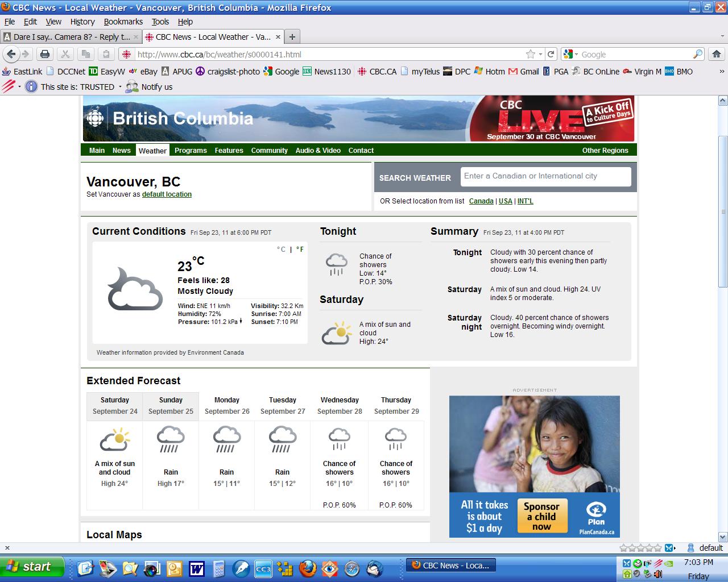Open the eBay bookmark

pos(143,71)
